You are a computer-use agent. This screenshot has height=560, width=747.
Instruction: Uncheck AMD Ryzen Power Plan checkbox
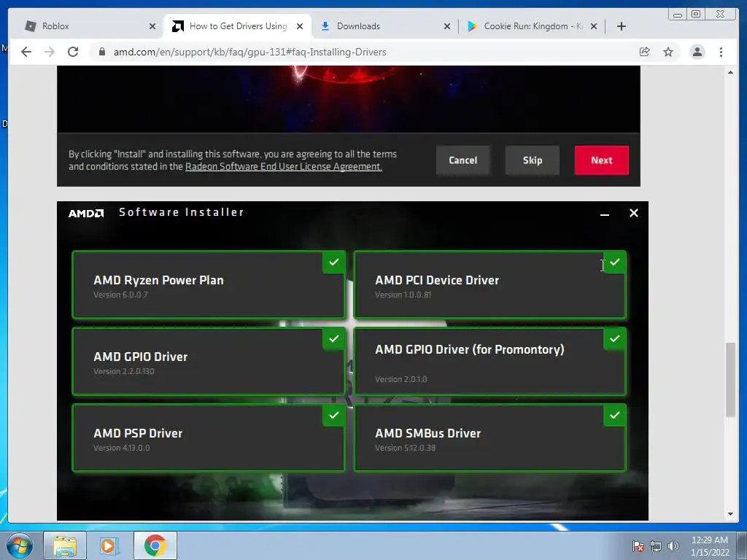334,262
